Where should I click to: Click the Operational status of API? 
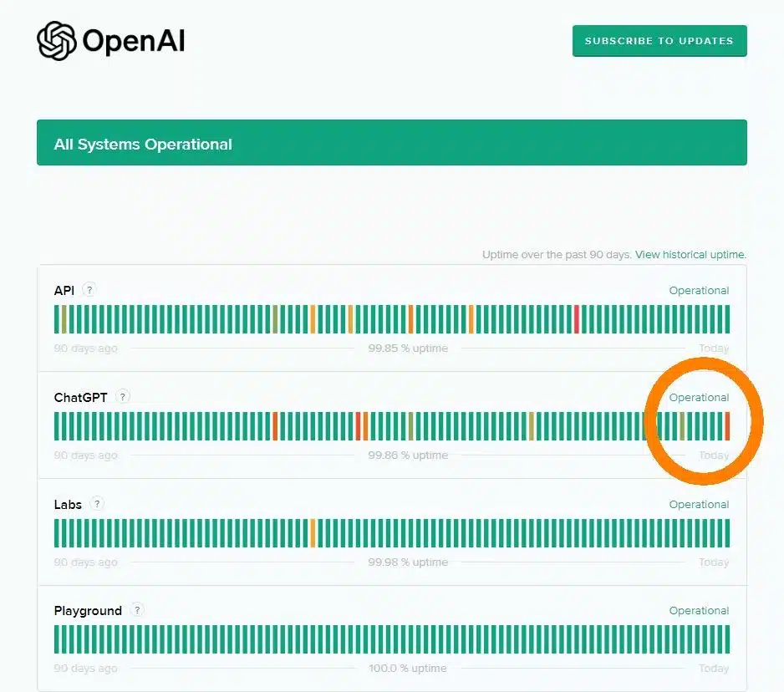(699, 291)
